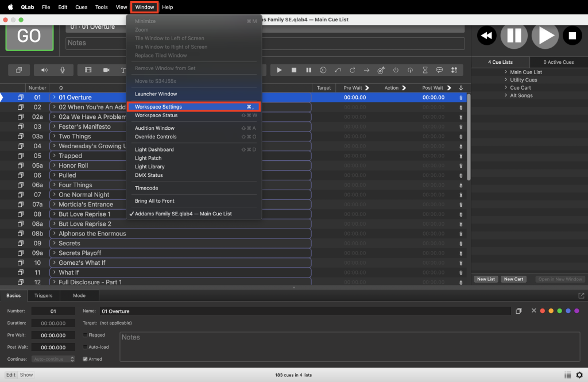Add a Devamp cue (circular arrow icon)
This screenshot has width=588, height=382.
coord(353,70)
